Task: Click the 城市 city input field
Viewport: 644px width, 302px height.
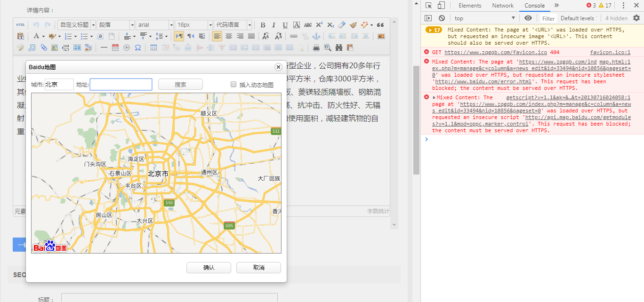Action: [59, 84]
